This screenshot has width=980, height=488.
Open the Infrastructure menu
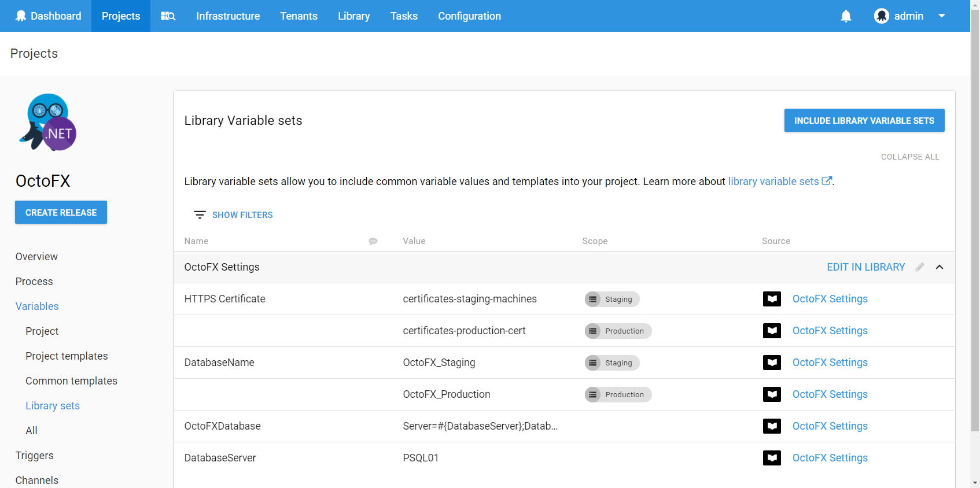pyautogui.click(x=228, y=16)
